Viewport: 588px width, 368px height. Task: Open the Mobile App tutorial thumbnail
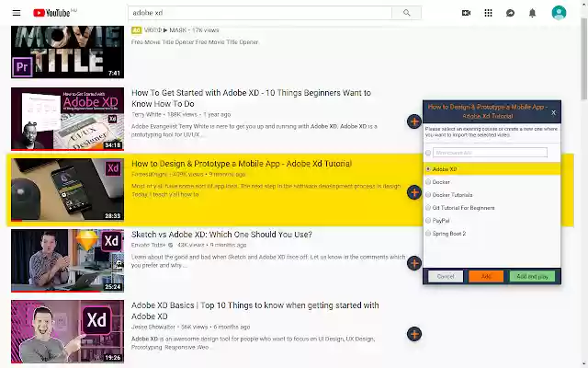pyautogui.click(x=67, y=190)
